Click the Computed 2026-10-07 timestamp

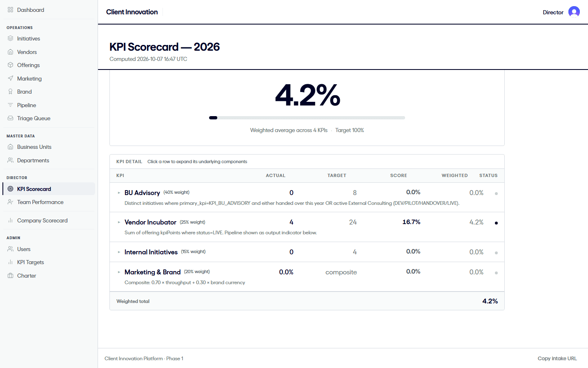(148, 59)
